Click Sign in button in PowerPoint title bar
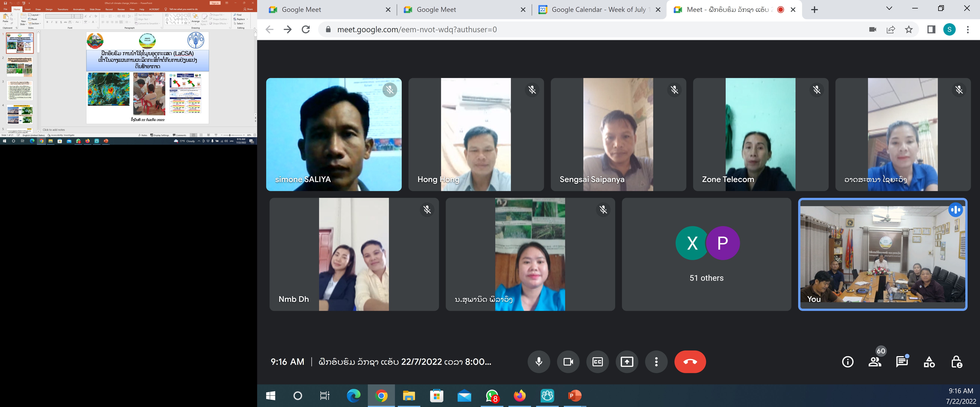The width and height of the screenshot is (980, 407). pos(215,3)
